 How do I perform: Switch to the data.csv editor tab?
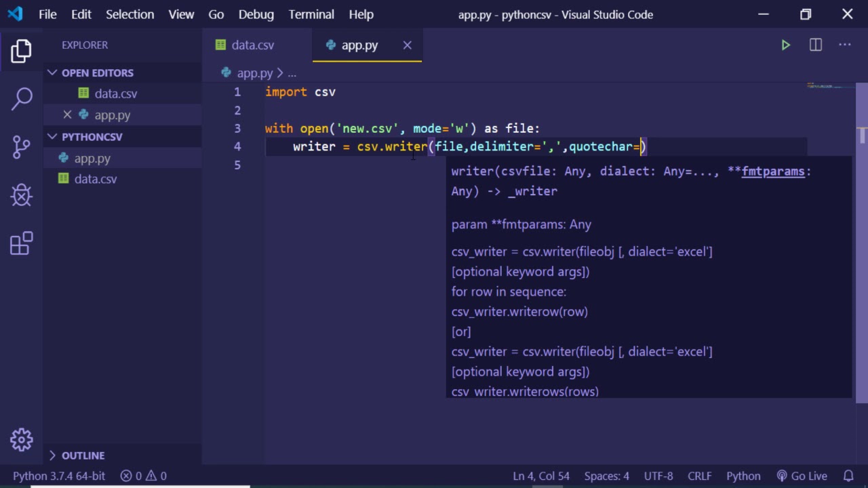click(252, 45)
